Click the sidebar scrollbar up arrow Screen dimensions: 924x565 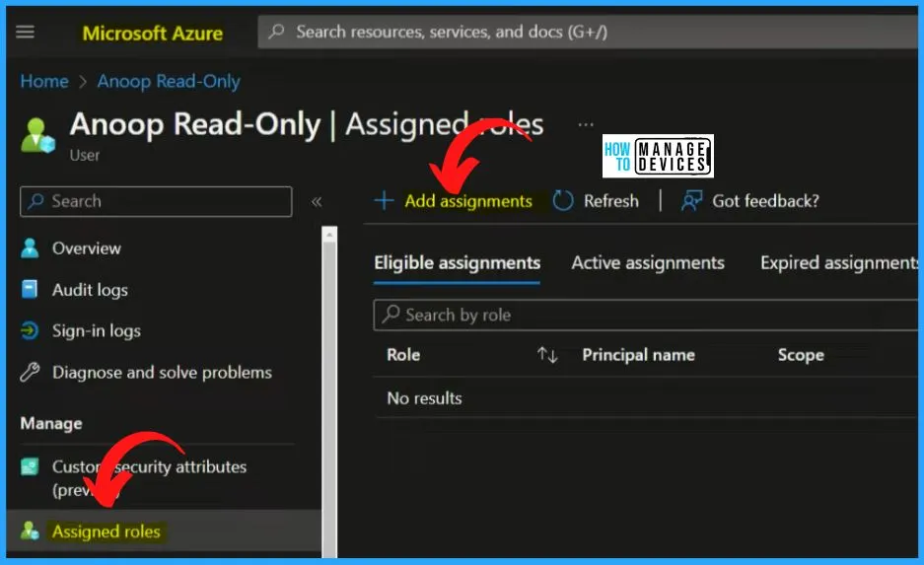click(329, 235)
